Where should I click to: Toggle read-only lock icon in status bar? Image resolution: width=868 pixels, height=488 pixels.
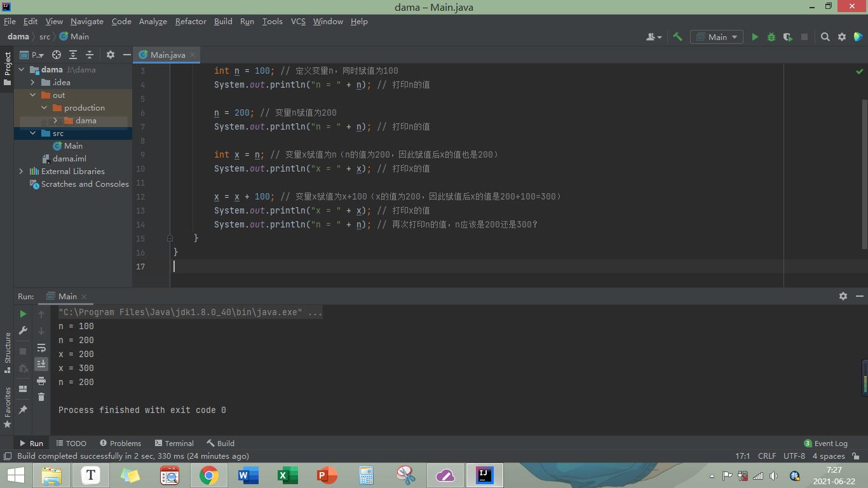(856, 456)
